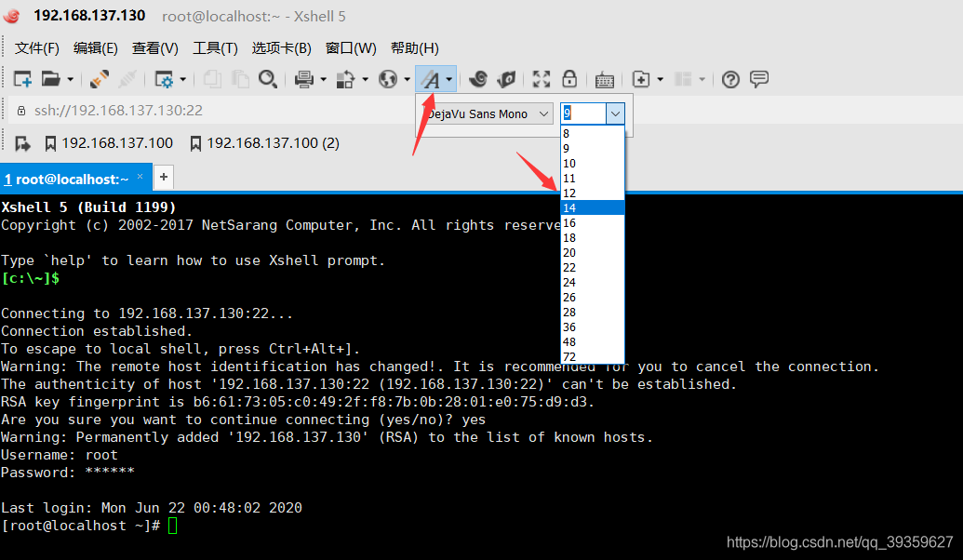Click the Font toolbar icon
This screenshot has height=560, width=963.
(431, 79)
